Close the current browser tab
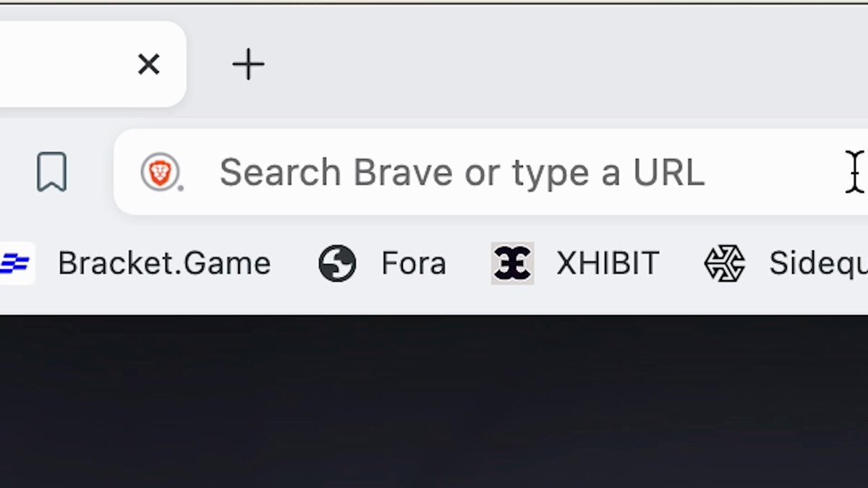This screenshot has height=488, width=868. (148, 65)
